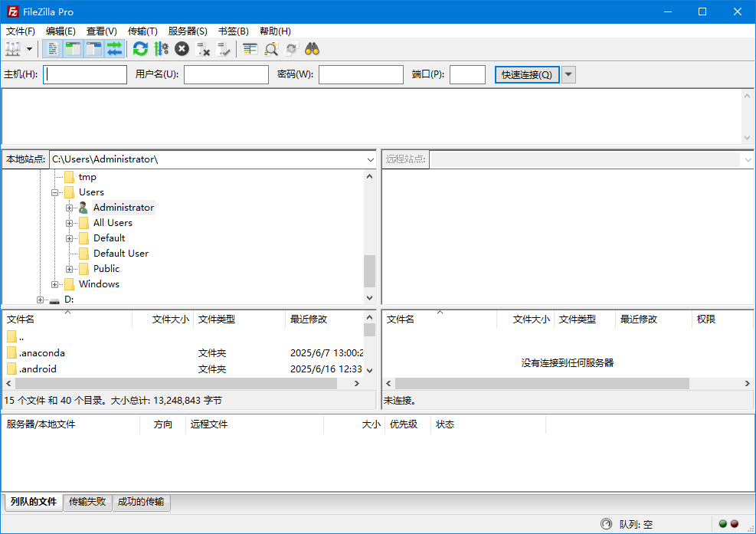Toggle processing of the transfer queue
Image resolution: width=756 pixels, height=534 pixels.
pyautogui.click(x=161, y=49)
